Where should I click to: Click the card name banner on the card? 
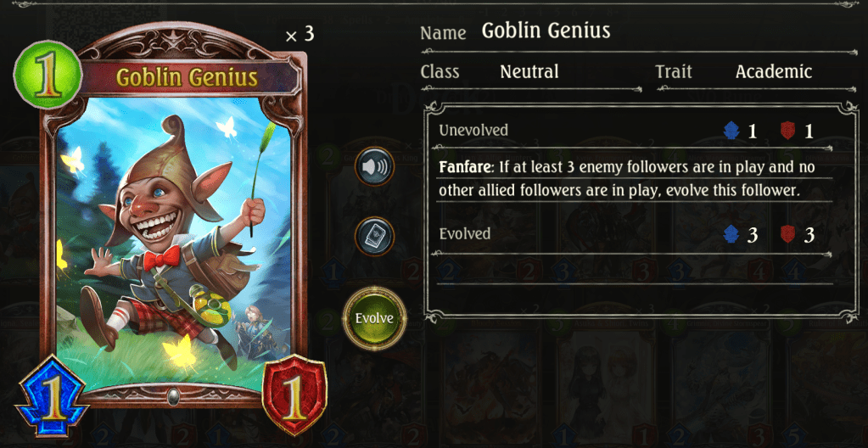coord(188,78)
